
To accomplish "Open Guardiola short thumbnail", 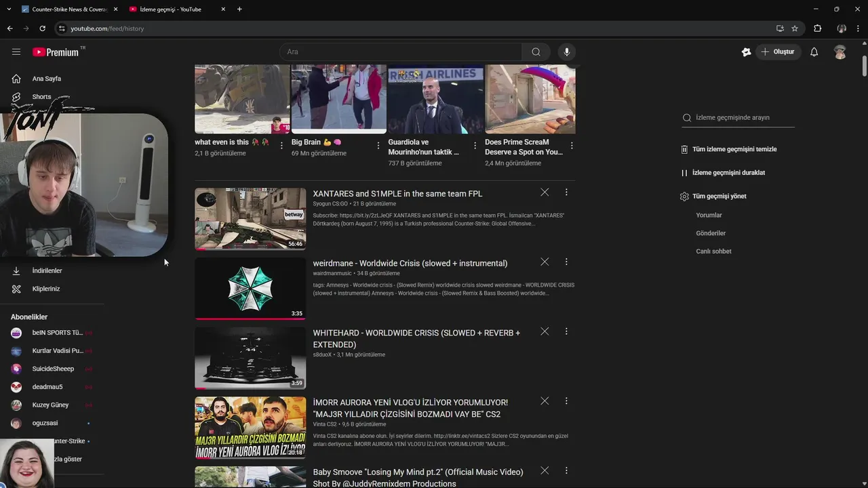I will coord(435,99).
